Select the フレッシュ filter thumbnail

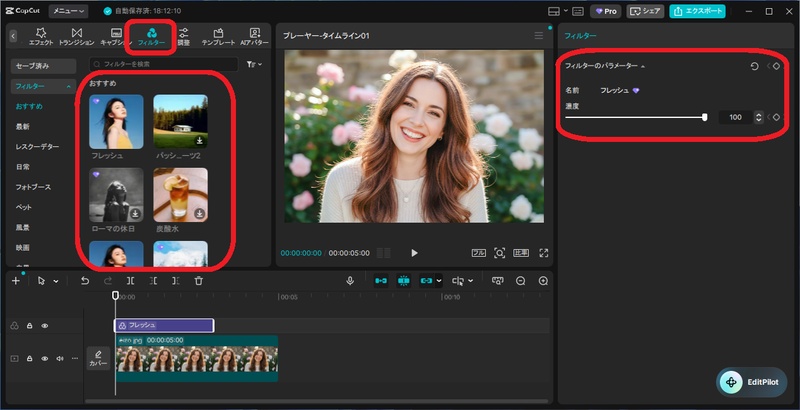point(116,122)
